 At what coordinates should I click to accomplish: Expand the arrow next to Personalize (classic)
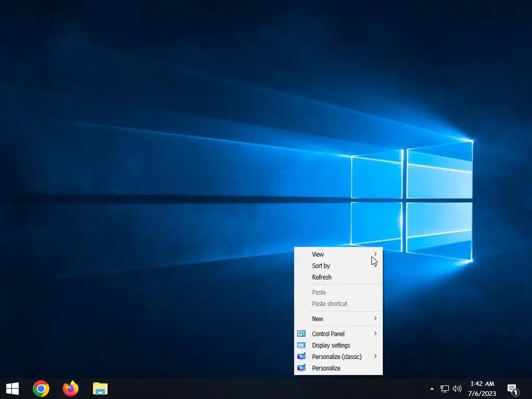click(x=375, y=356)
